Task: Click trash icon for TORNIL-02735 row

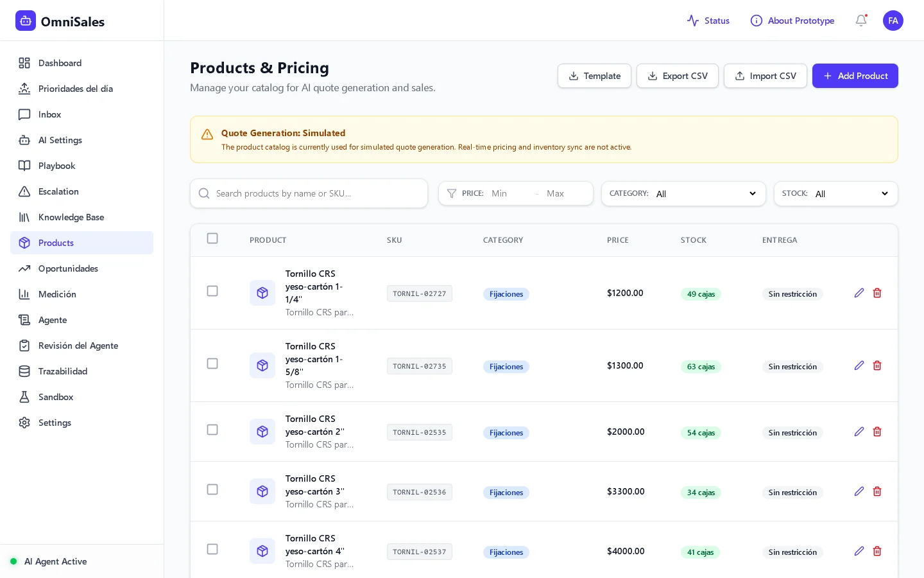Action: coord(877,365)
